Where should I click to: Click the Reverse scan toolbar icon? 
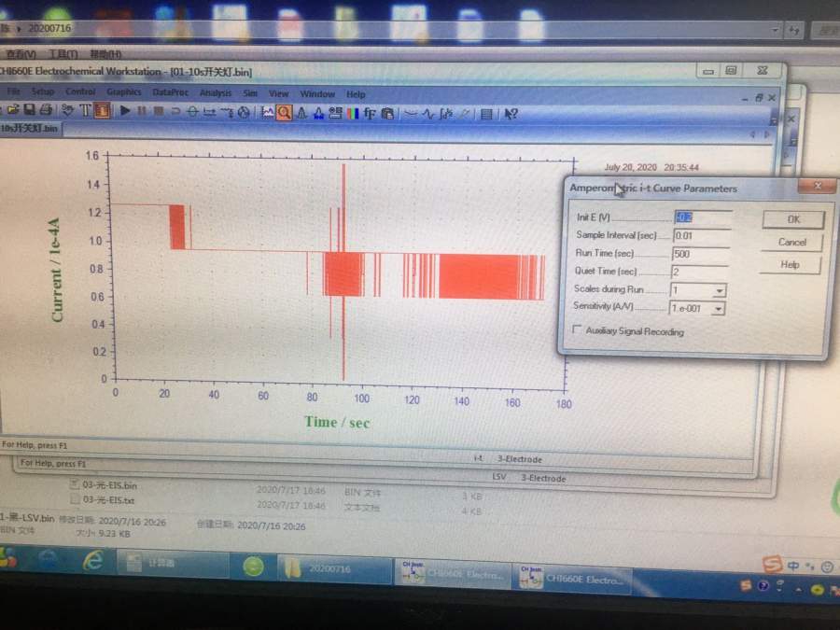175,111
